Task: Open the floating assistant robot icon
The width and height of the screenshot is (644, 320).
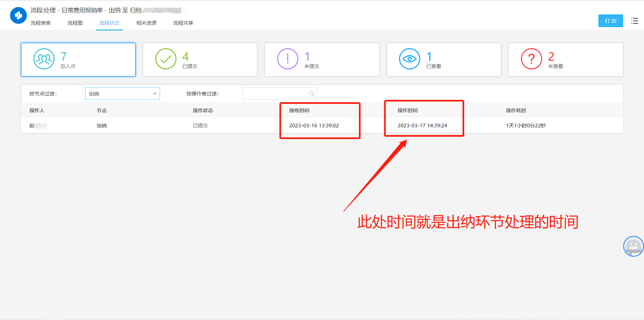Action: pos(633,246)
